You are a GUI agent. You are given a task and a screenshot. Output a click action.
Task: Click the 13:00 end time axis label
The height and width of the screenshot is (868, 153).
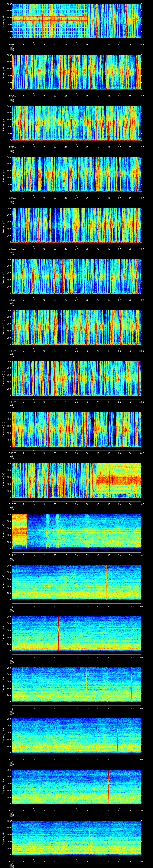click(141, 606)
